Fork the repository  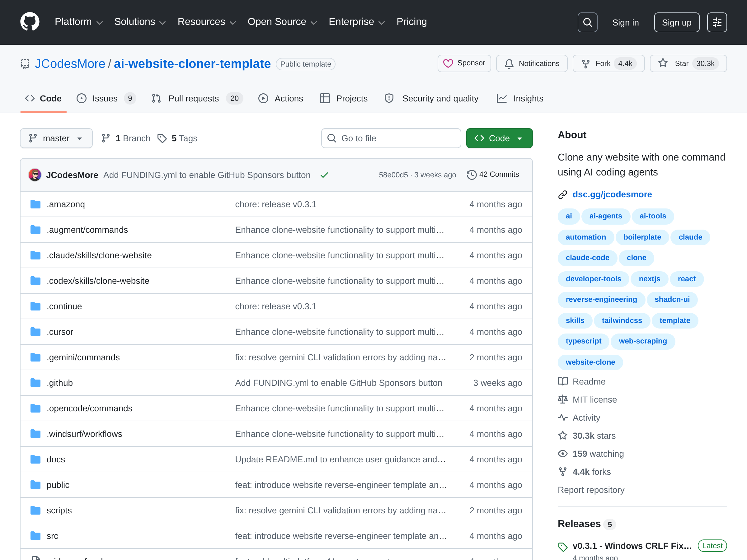coord(608,63)
